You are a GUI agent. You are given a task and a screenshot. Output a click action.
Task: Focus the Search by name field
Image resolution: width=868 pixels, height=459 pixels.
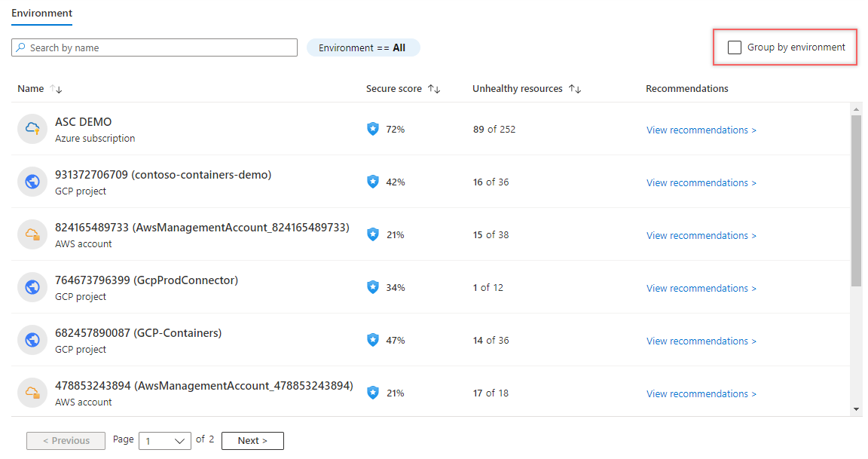click(154, 47)
